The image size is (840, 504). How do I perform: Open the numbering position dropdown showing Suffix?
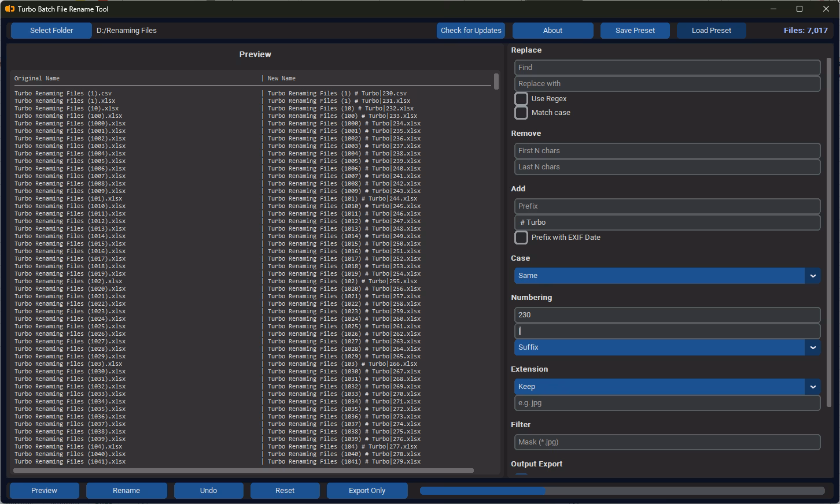point(667,347)
